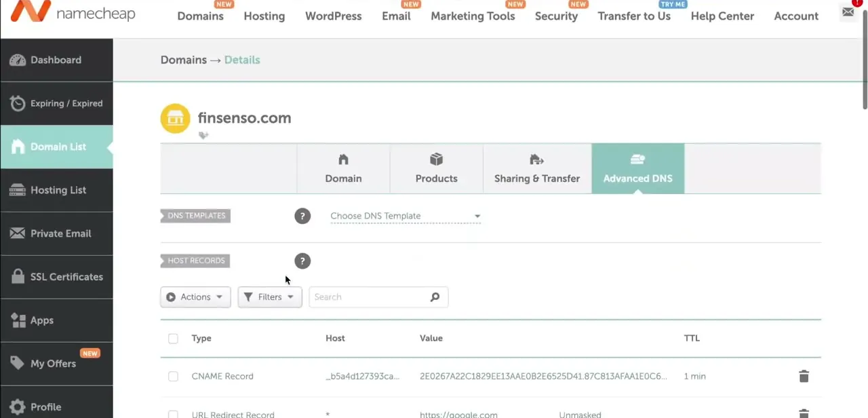The width and height of the screenshot is (868, 418).
Task: Click the Namecheap logo
Action: (x=73, y=12)
